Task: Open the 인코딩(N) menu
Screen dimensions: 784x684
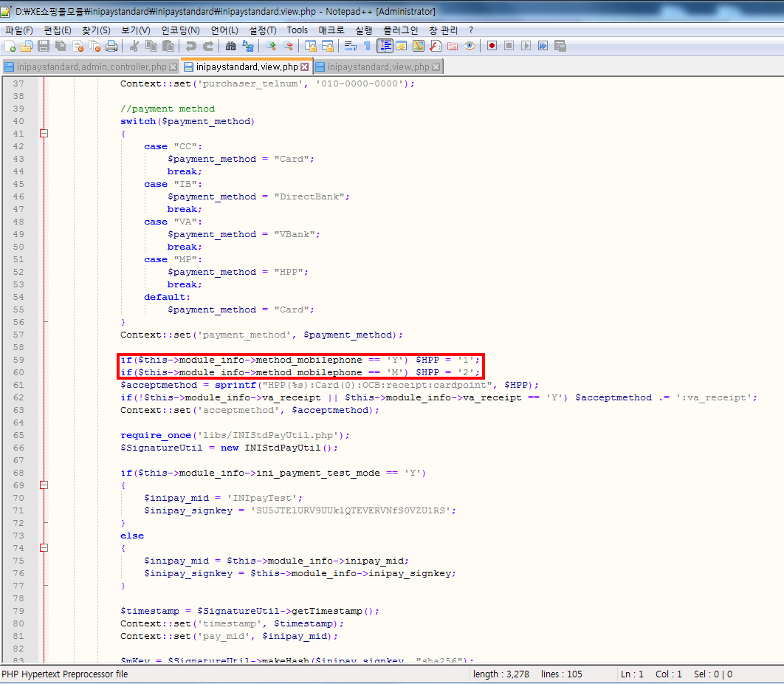Action: pyautogui.click(x=181, y=30)
